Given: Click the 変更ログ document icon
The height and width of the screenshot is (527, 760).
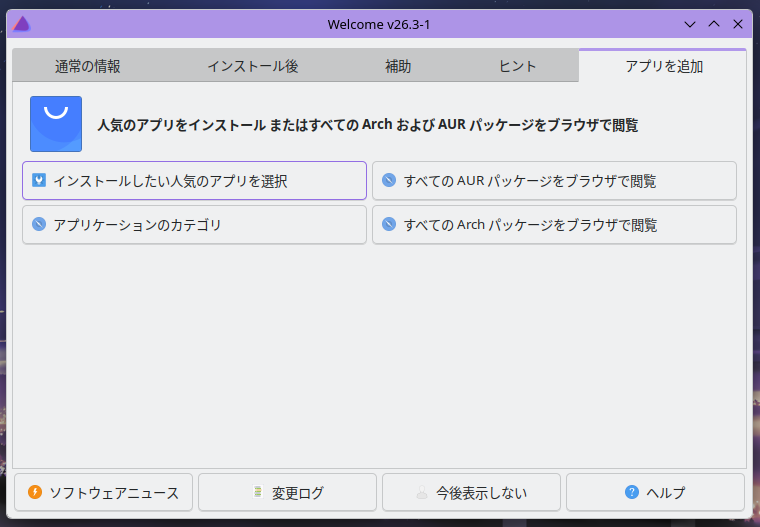Looking at the screenshot, I should click(257, 492).
